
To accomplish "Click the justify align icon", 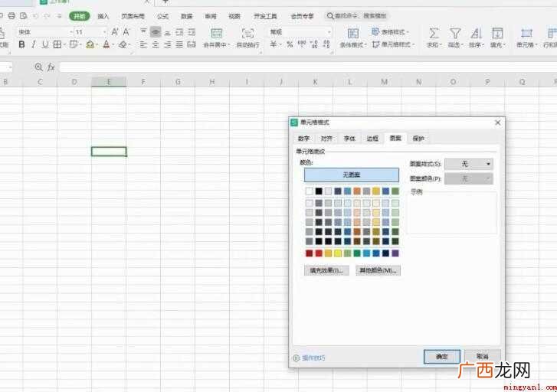I will click(179, 44).
